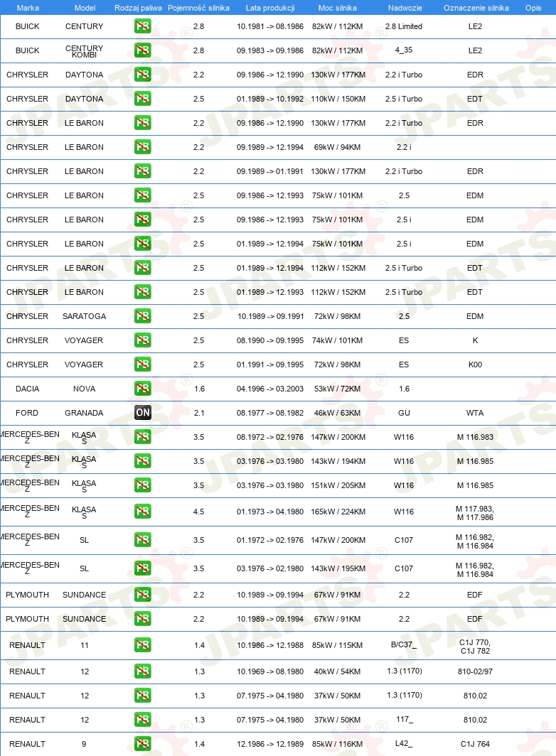
Task: Click the 40kW / 54KM power cell
Action: tap(337, 671)
